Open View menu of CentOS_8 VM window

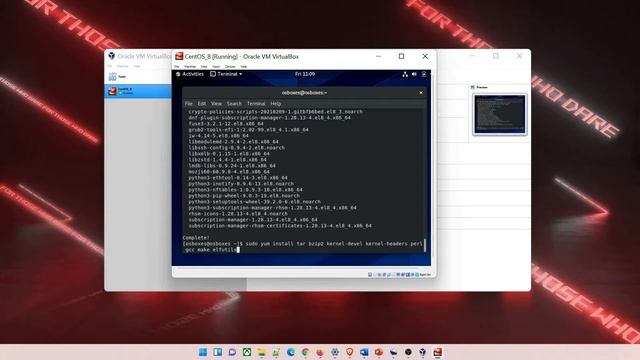click(x=204, y=67)
